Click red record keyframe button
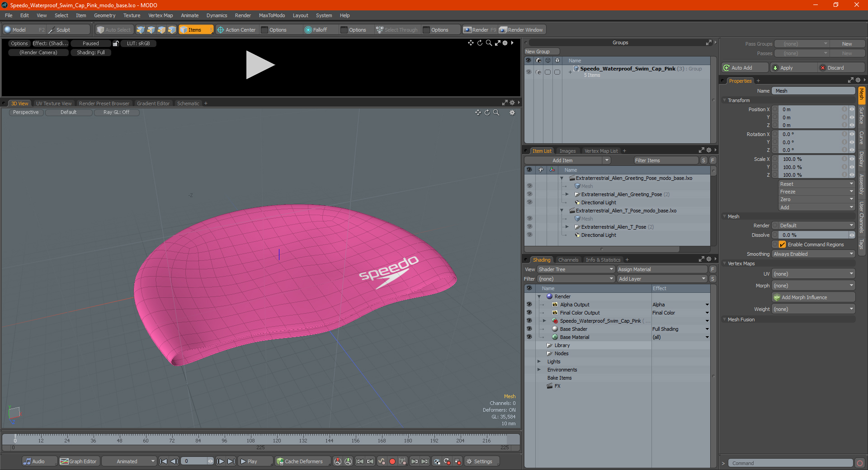 coord(392,461)
